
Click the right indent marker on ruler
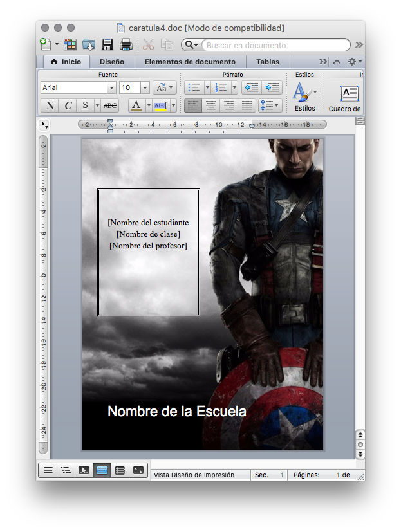point(252,125)
